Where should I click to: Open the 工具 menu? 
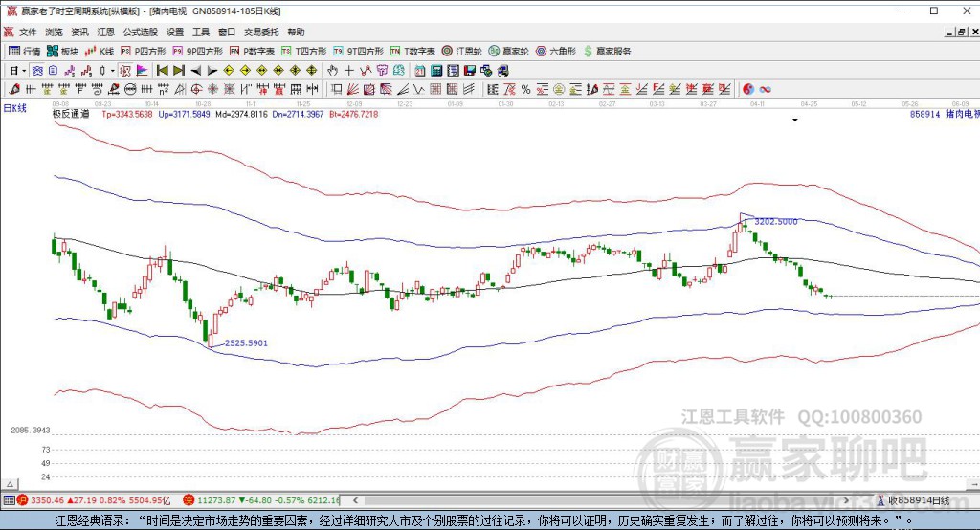(x=201, y=32)
